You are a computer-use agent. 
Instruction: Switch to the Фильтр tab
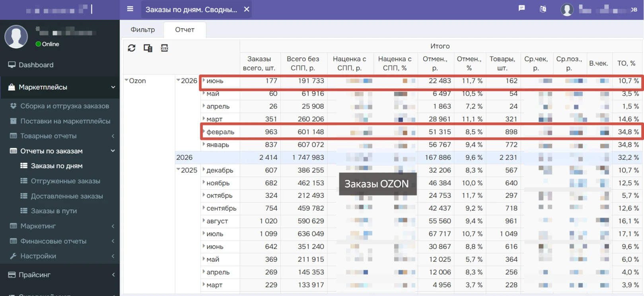point(143,30)
